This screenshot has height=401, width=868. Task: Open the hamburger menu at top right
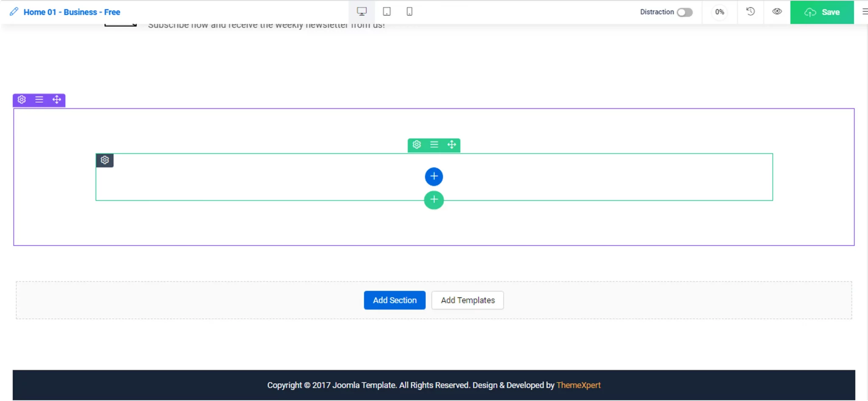point(864,12)
